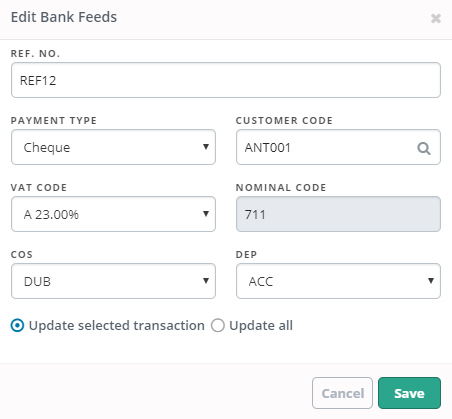
Task: Click the "Update selected transaction" label text
Action: [x=117, y=325]
